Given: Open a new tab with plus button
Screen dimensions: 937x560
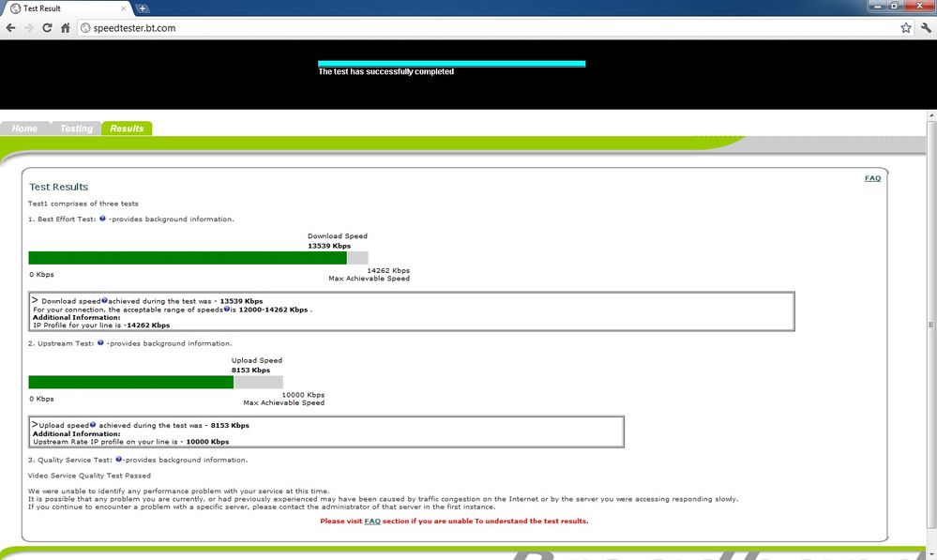Looking at the screenshot, I should point(143,8).
